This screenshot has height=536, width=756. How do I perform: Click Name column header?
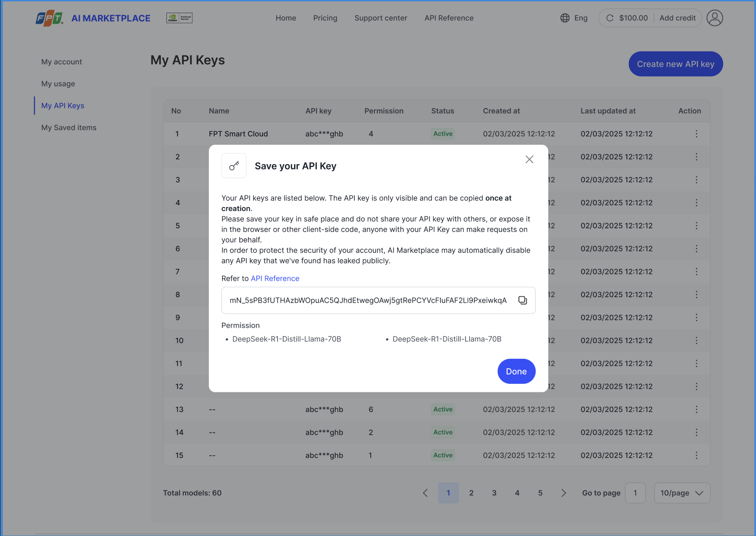point(219,111)
